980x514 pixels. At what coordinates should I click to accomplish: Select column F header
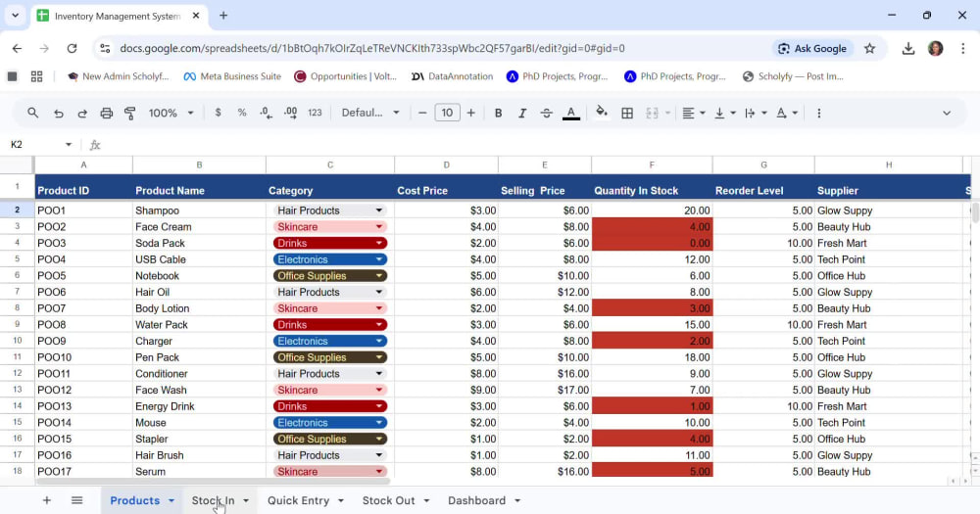click(x=652, y=164)
